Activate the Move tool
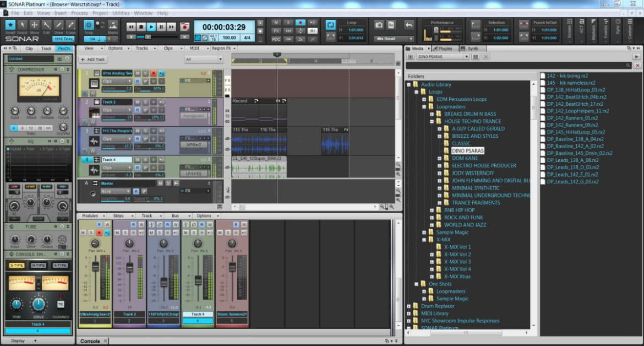The image size is (644, 346). click(35, 25)
